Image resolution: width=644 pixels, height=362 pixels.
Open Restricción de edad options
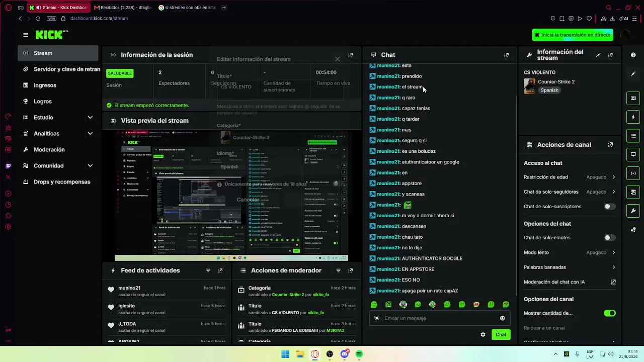(570, 177)
